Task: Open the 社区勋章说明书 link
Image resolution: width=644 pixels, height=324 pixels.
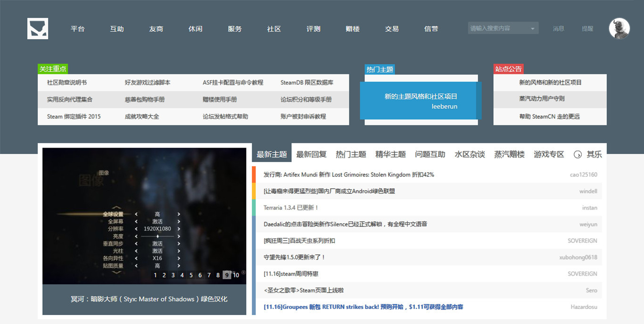Action: click(67, 83)
